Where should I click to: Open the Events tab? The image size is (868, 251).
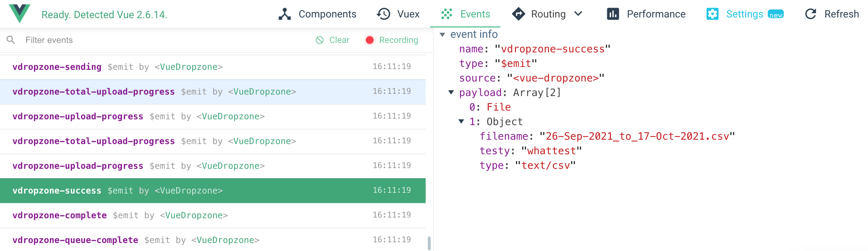[x=465, y=14]
